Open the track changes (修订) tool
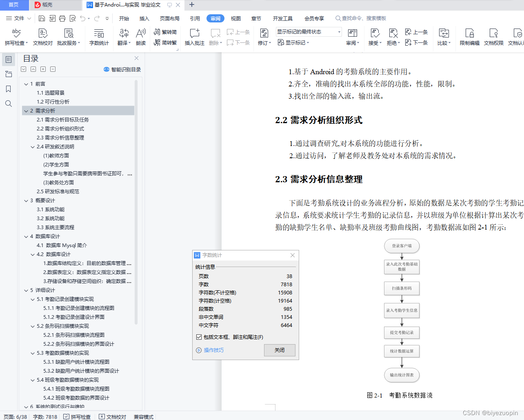The width and height of the screenshot is (524, 420). (264, 37)
